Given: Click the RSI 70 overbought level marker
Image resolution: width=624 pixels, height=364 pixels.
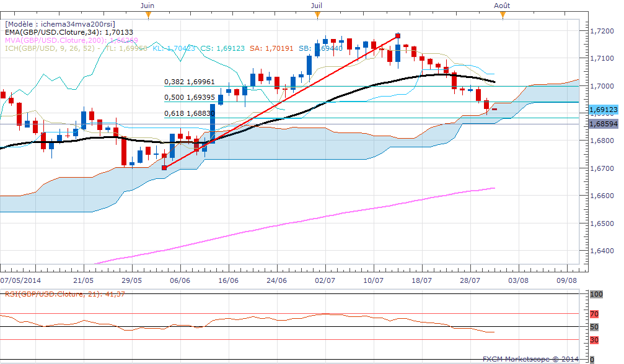Looking at the screenshot, I should (x=594, y=314).
